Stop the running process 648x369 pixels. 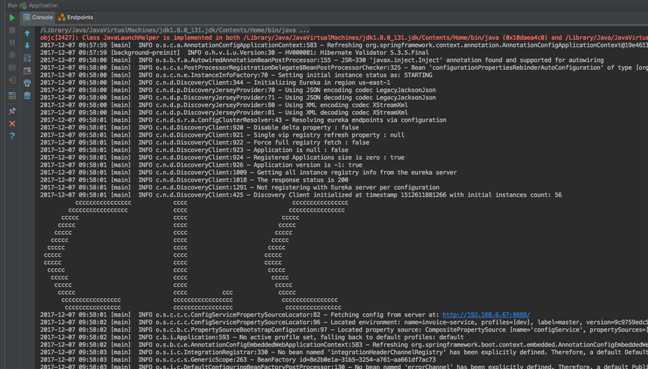[x=12, y=30]
